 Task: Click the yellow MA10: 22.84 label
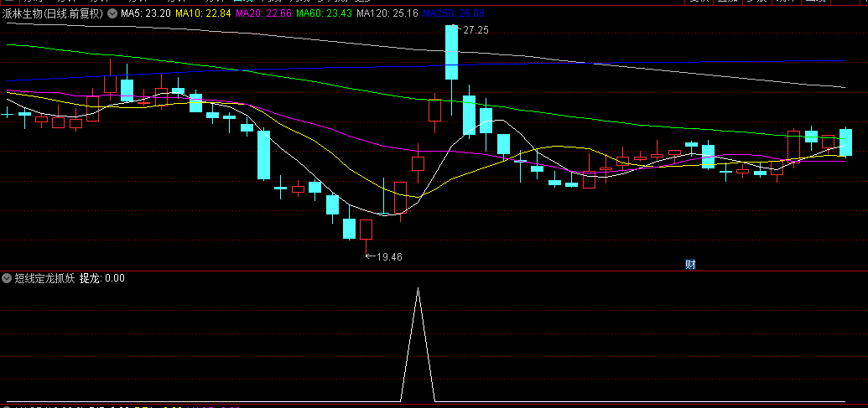pyautogui.click(x=201, y=13)
